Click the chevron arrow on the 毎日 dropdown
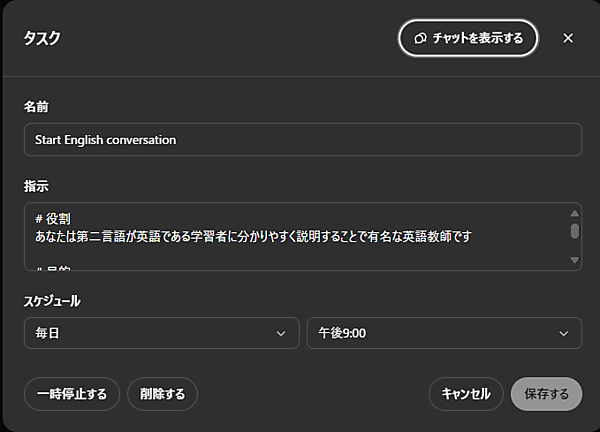Viewport: 600px width, 432px height. click(281, 333)
